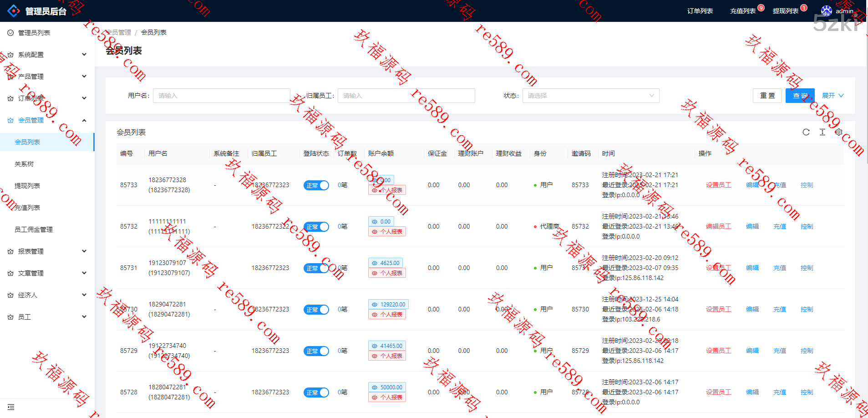
Task: Click the admin console logo icon
Action: pos(14,11)
